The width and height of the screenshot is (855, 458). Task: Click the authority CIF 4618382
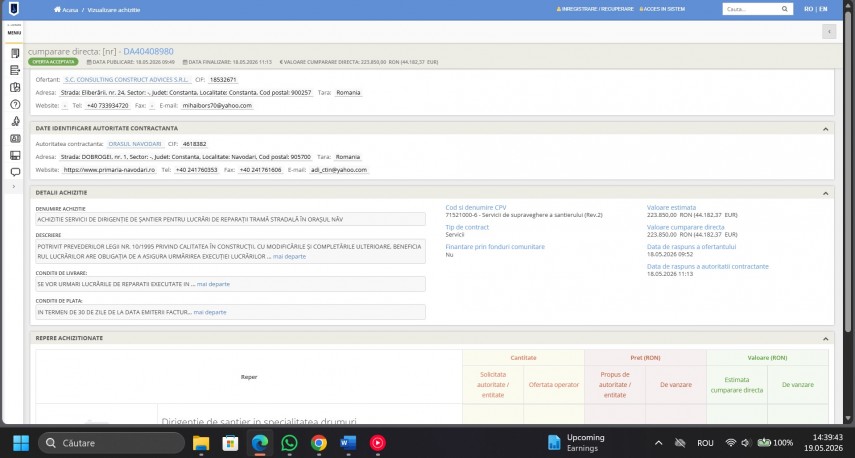[194, 144]
